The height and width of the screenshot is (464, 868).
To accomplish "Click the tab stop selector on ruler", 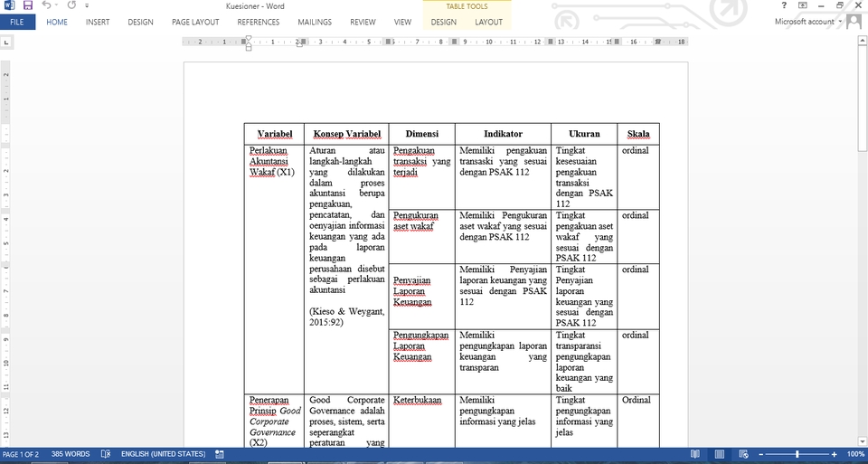I will pos(6,43).
